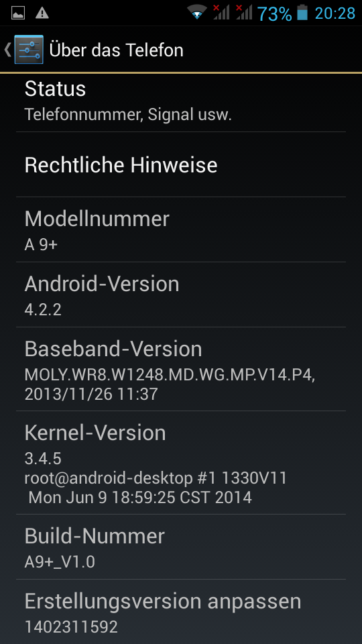Screen dimensions: 362x644
Task: Tap the Telefonnummer, Signal usw. subtitle
Action: click(x=128, y=114)
